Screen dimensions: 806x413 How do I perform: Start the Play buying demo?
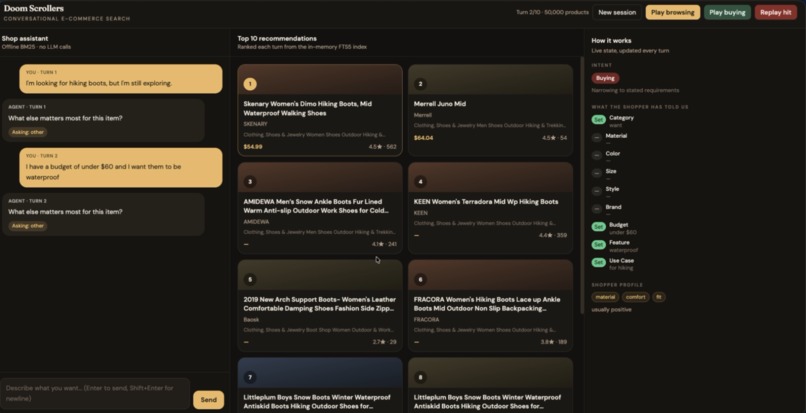pos(727,12)
